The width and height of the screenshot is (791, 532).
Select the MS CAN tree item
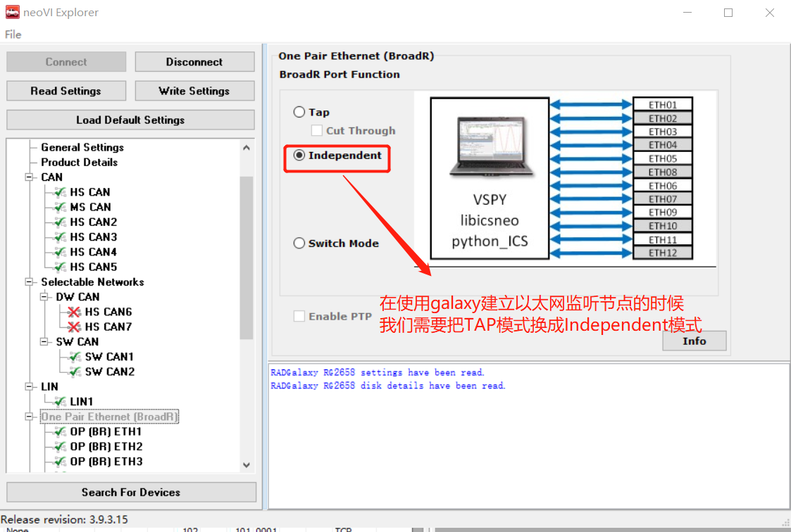[91, 207]
